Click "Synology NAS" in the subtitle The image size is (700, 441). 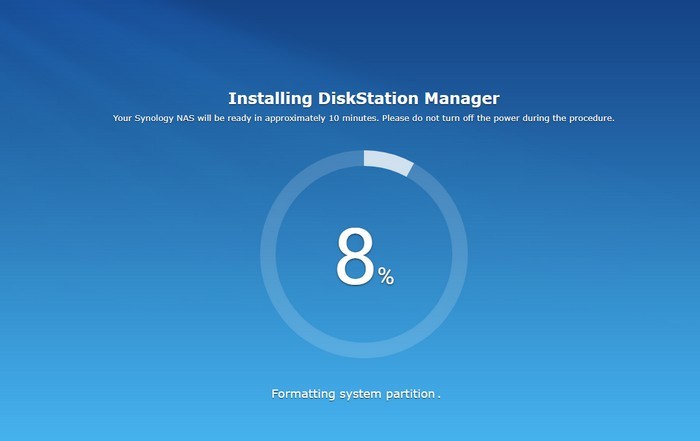(163, 118)
